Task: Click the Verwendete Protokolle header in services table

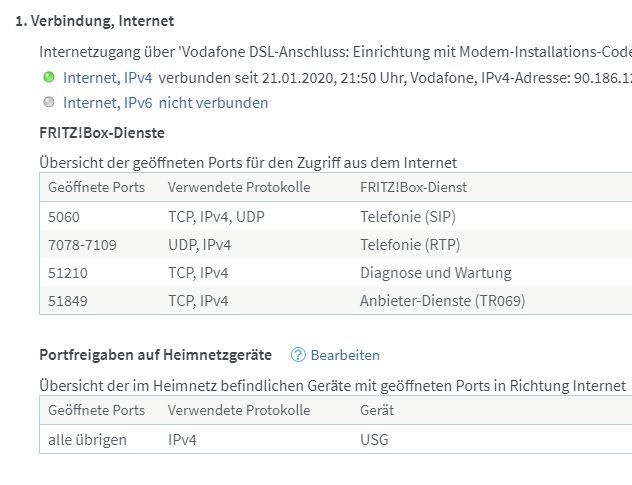Action: coord(239,187)
